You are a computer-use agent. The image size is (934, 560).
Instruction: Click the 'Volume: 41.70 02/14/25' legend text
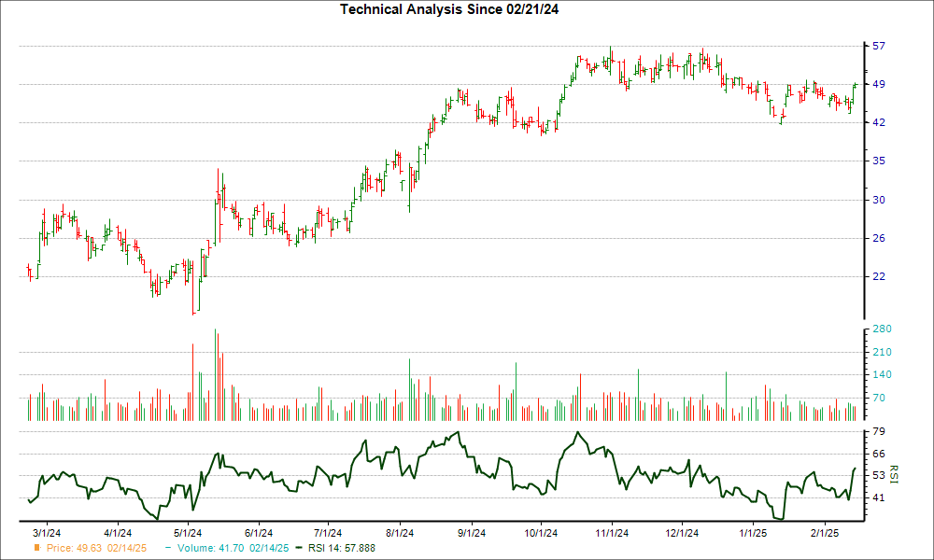pyautogui.click(x=233, y=548)
